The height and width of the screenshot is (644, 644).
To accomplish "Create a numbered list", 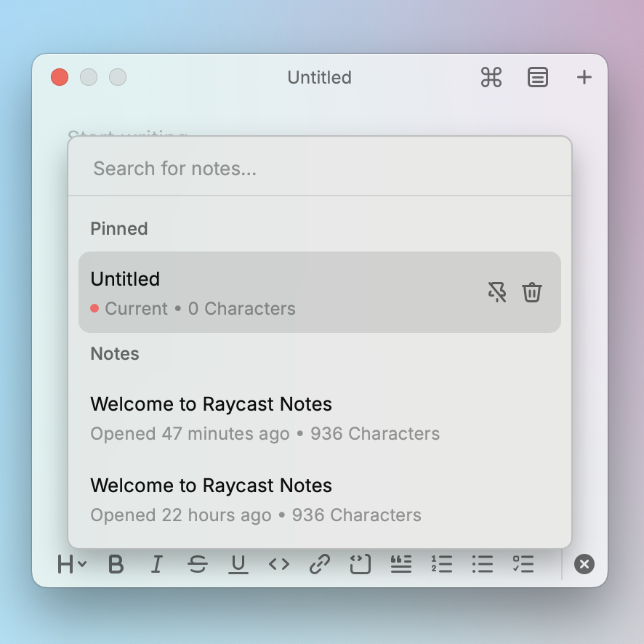I will point(441,564).
